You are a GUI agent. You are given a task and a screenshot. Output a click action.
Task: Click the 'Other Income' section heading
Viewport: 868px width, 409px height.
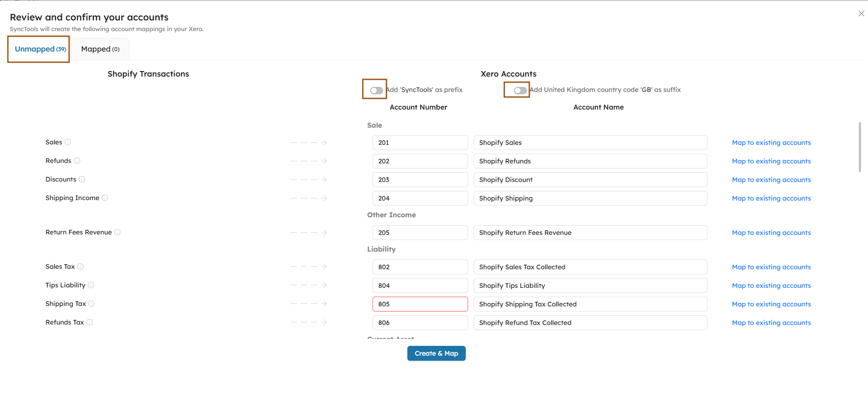click(392, 215)
